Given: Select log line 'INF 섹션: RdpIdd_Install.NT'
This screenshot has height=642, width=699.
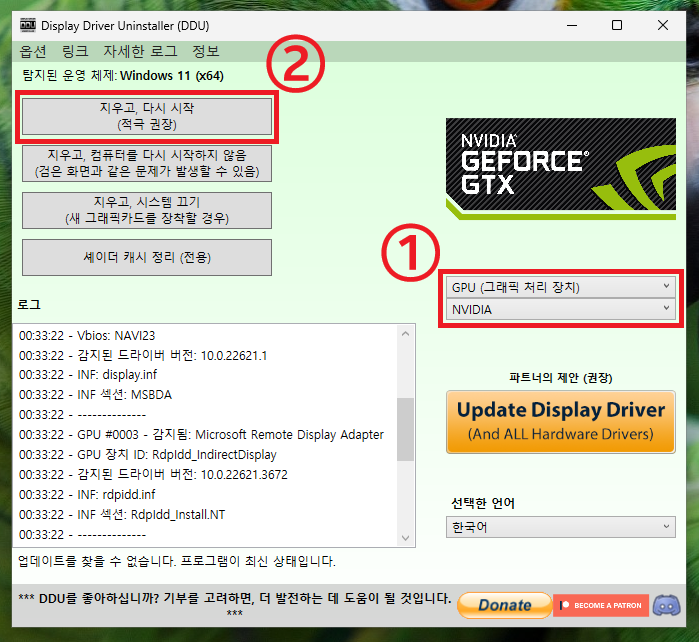Looking at the screenshot, I should [x=122, y=514].
